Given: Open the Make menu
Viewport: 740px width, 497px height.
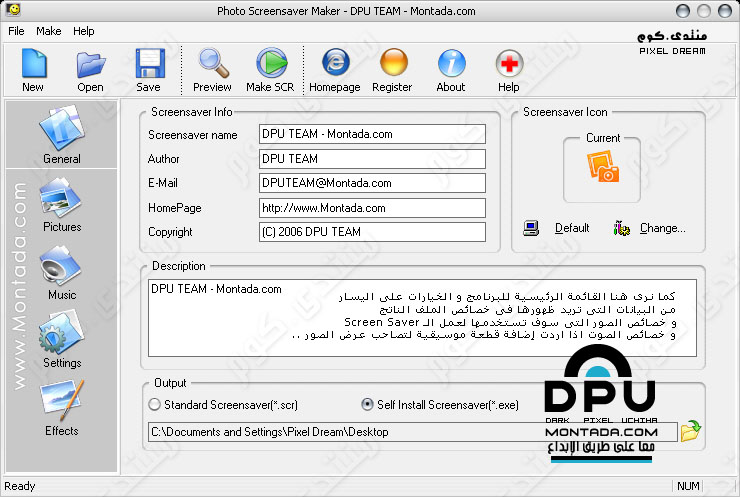Looking at the screenshot, I should (48, 31).
